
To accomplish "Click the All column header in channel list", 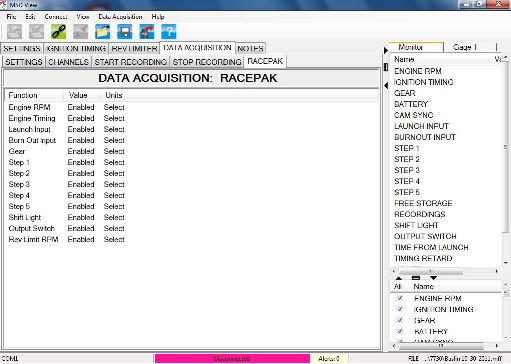I will 397,286.
